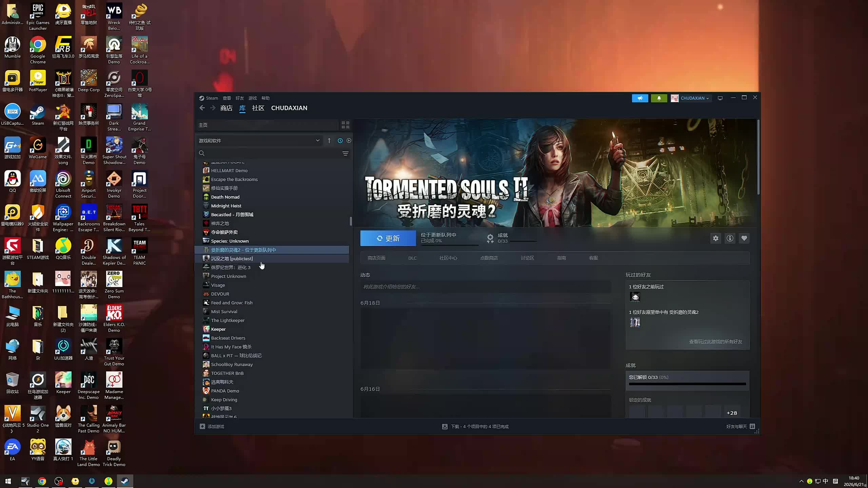868x488 pixels.
Task: Click the game list scrollbar thumb
Action: pos(351,221)
